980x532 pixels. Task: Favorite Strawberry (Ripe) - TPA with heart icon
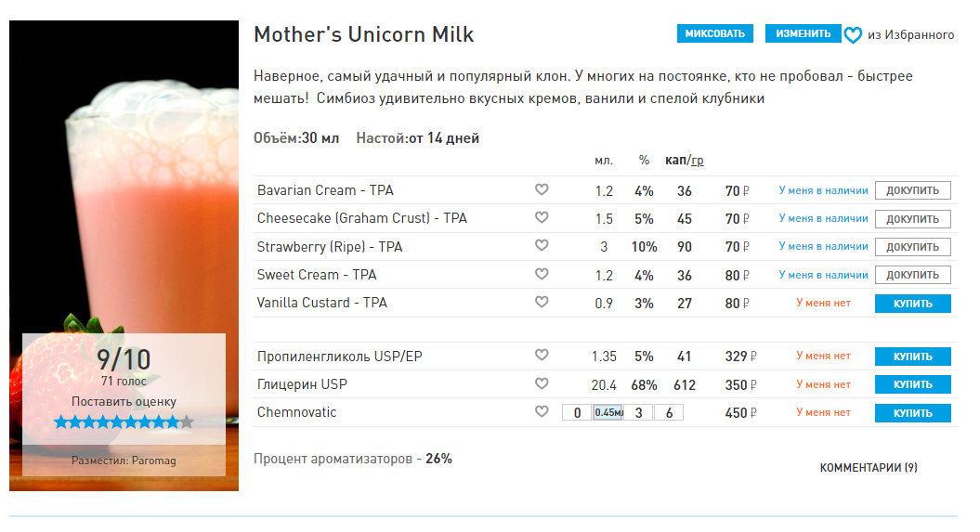(542, 246)
